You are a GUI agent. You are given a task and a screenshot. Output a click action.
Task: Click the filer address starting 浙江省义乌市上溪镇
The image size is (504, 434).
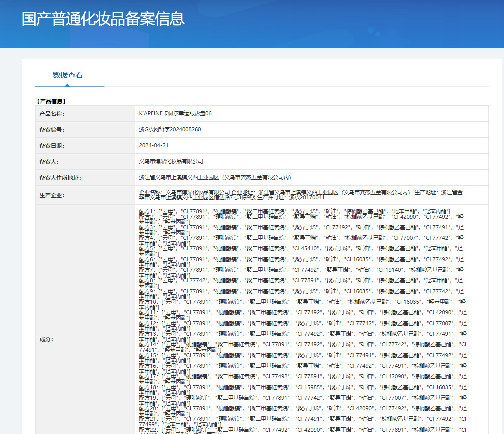click(x=215, y=178)
